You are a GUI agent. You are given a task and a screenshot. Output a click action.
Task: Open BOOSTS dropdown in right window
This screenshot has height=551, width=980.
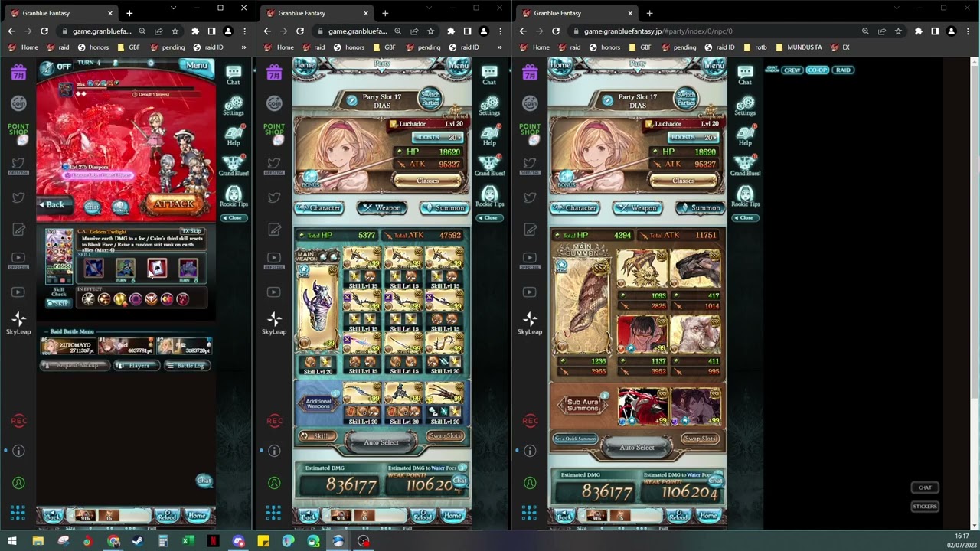[x=694, y=137]
